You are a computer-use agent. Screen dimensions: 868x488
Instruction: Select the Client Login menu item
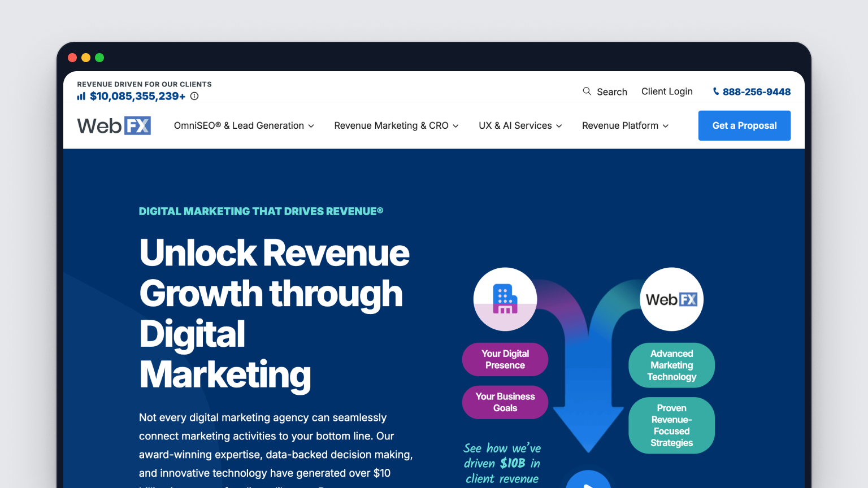[x=667, y=91]
